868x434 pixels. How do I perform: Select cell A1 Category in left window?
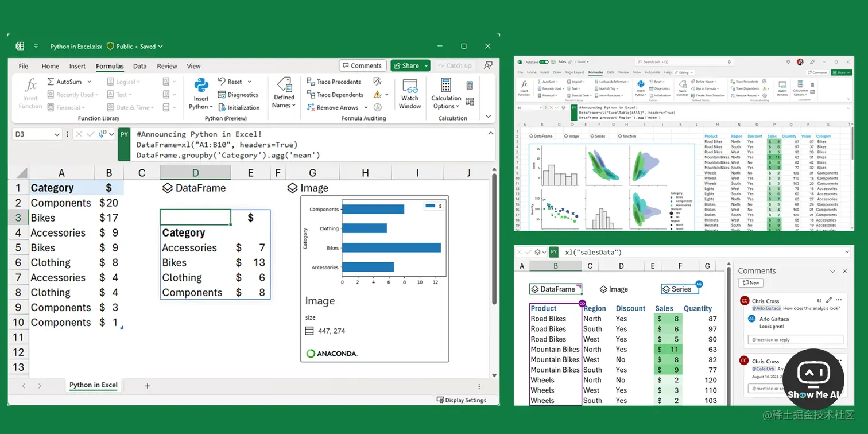point(61,188)
